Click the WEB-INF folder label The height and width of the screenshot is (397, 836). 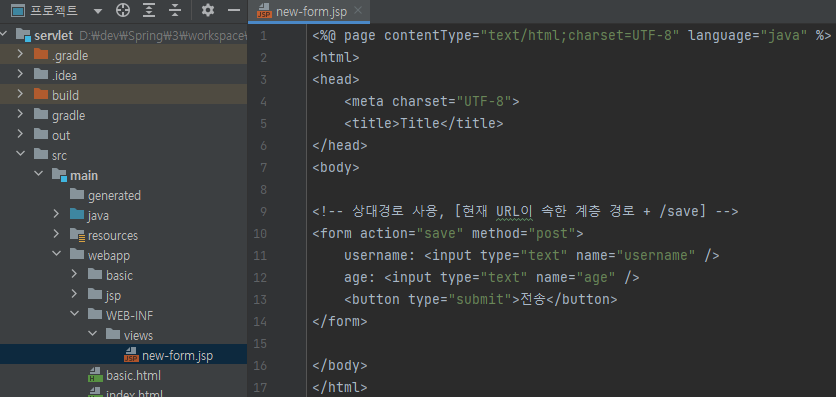tap(130, 315)
